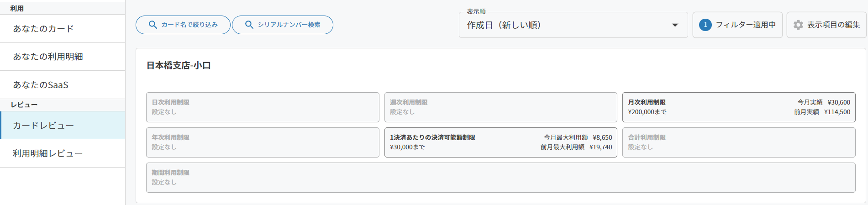Select the 月次利用制限 limit card
The width and height of the screenshot is (868, 205).
pos(739,107)
